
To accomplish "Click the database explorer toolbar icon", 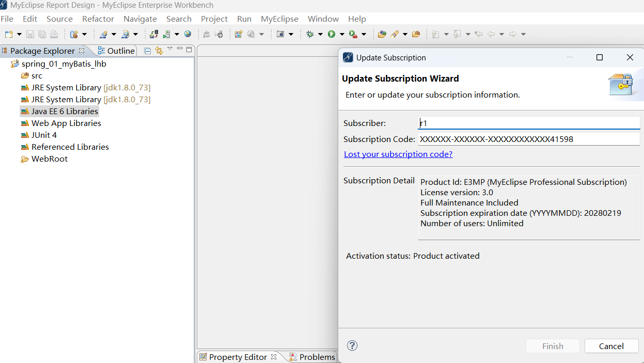I will click(74, 34).
